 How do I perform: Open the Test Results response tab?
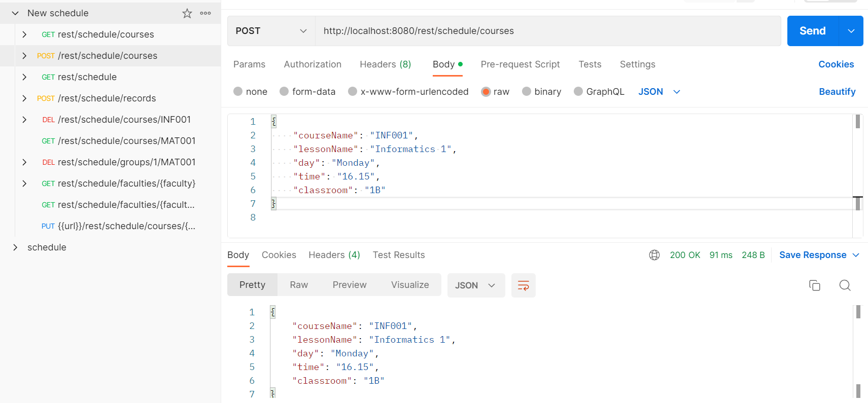click(399, 255)
